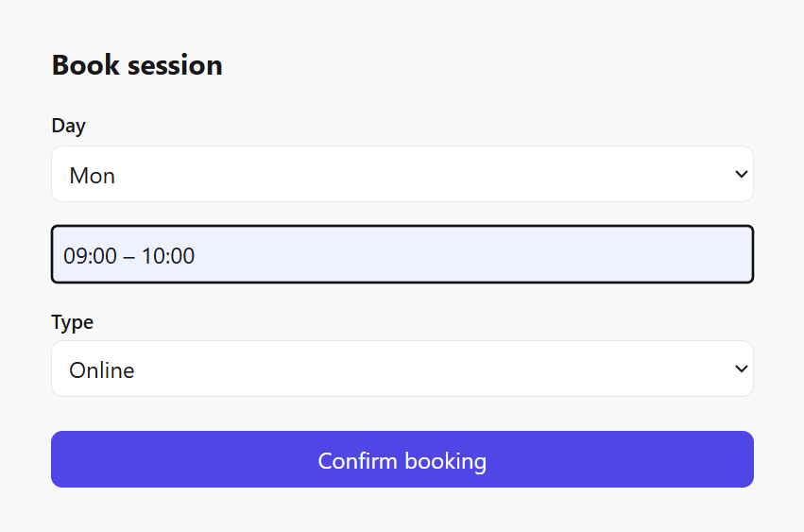The image size is (804, 532).
Task: Expand the Mon day selection list
Action: point(402,175)
